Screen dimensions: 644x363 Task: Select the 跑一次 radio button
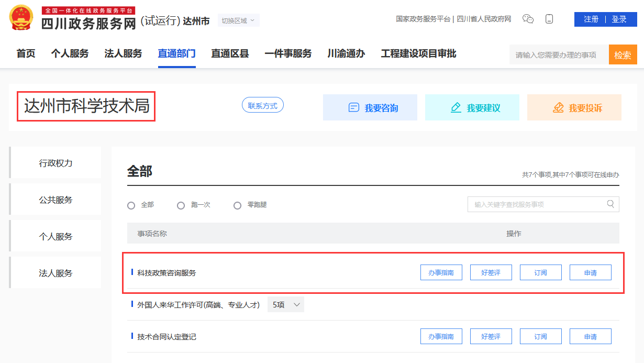[181, 205]
